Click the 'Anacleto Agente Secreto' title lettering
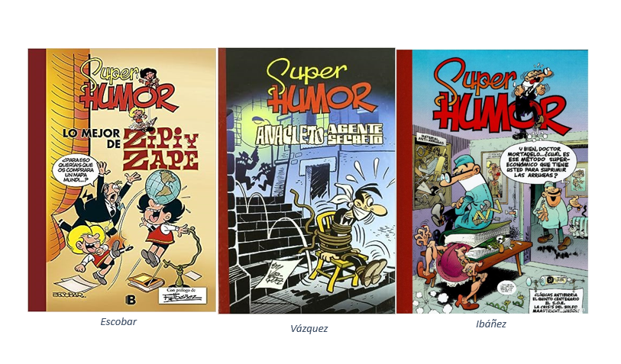 319,134
